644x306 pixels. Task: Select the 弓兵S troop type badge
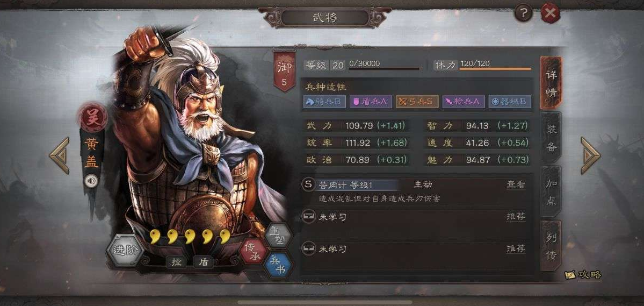coord(417,102)
